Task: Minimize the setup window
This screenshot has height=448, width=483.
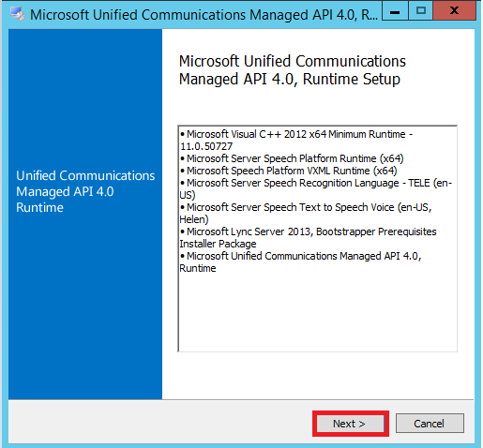Action: pos(395,12)
